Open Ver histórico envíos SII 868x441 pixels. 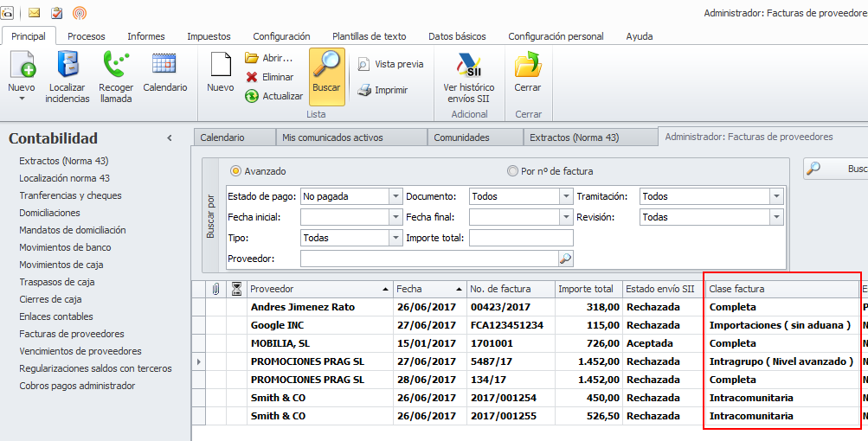468,66
